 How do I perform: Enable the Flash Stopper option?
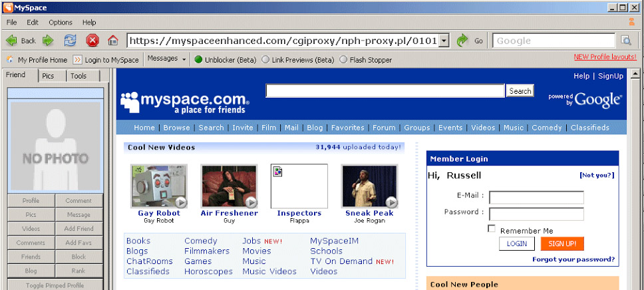(343, 60)
